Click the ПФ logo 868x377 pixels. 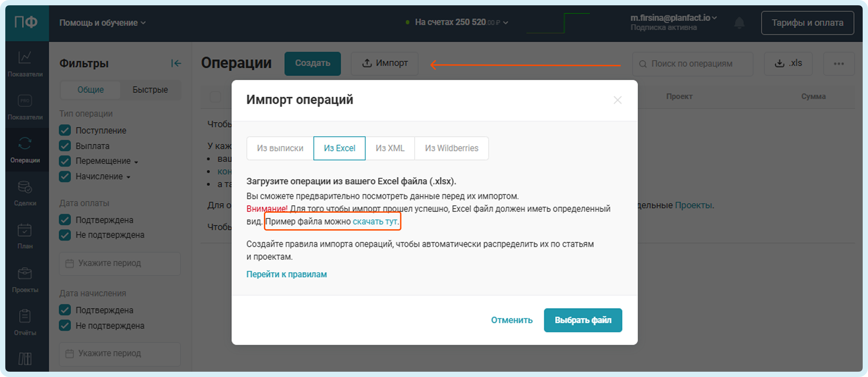pyautogui.click(x=26, y=23)
